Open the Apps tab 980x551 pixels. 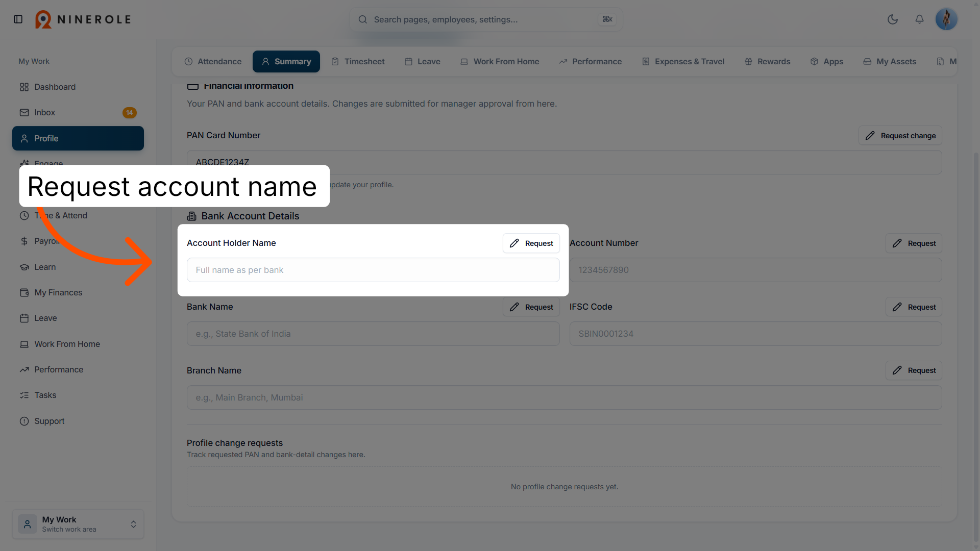point(827,61)
